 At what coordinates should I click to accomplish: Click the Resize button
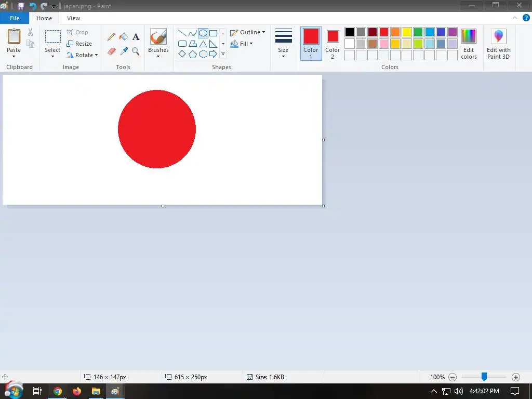pyautogui.click(x=79, y=44)
